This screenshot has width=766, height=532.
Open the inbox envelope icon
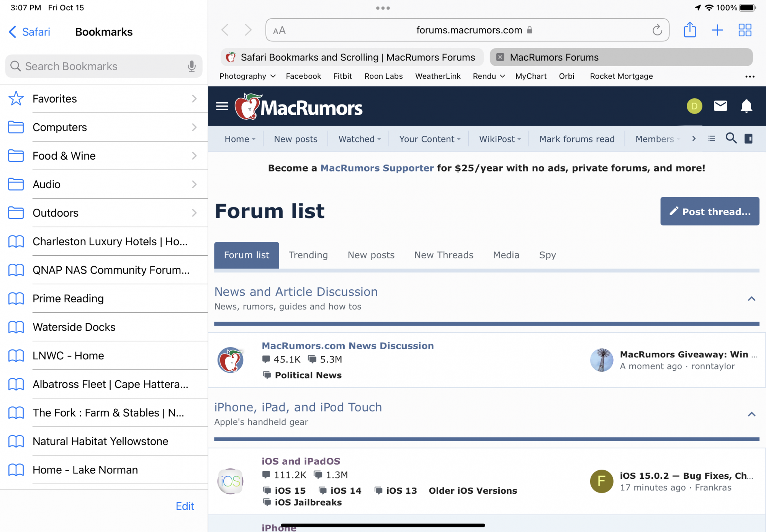(720, 106)
